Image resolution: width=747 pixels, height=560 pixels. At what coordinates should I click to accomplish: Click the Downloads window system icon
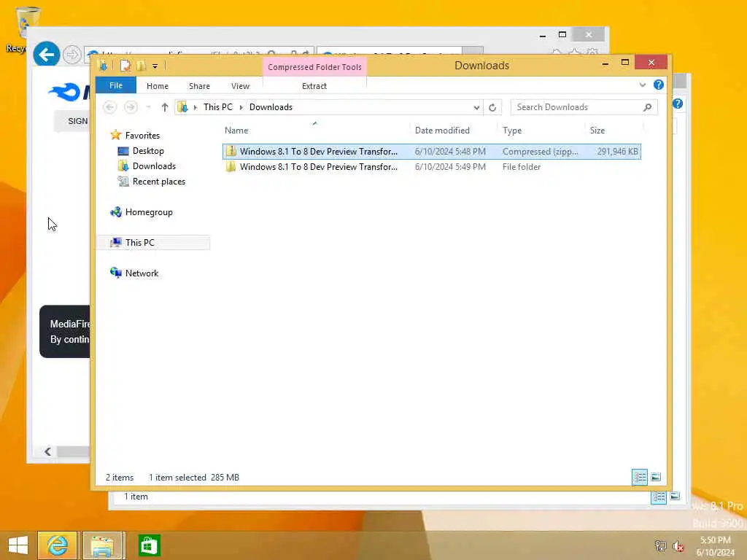pyautogui.click(x=104, y=66)
